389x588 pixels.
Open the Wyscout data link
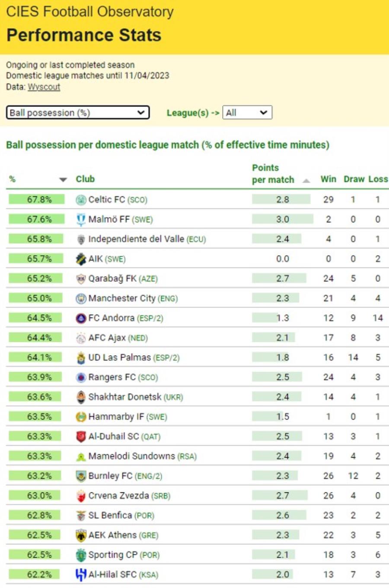(x=44, y=87)
